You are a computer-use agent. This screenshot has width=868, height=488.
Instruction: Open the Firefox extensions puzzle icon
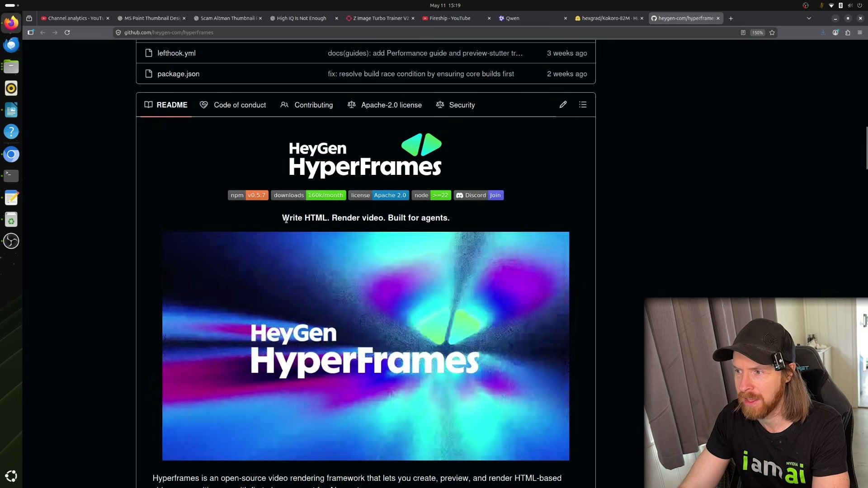click(848, 33)
